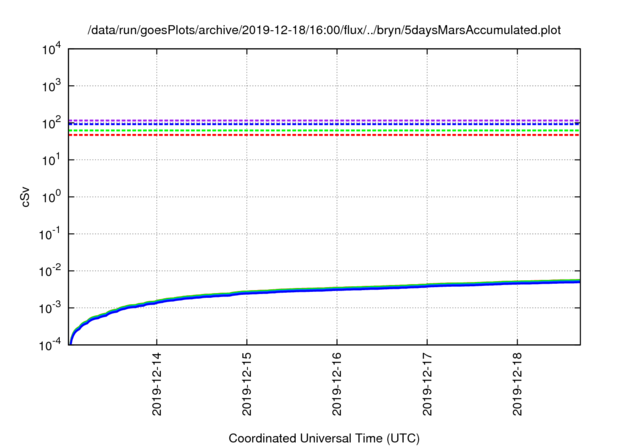Click the 10^-4 y-axis tick label
This screenshot has width=640, height=448.
coord(50,345)
